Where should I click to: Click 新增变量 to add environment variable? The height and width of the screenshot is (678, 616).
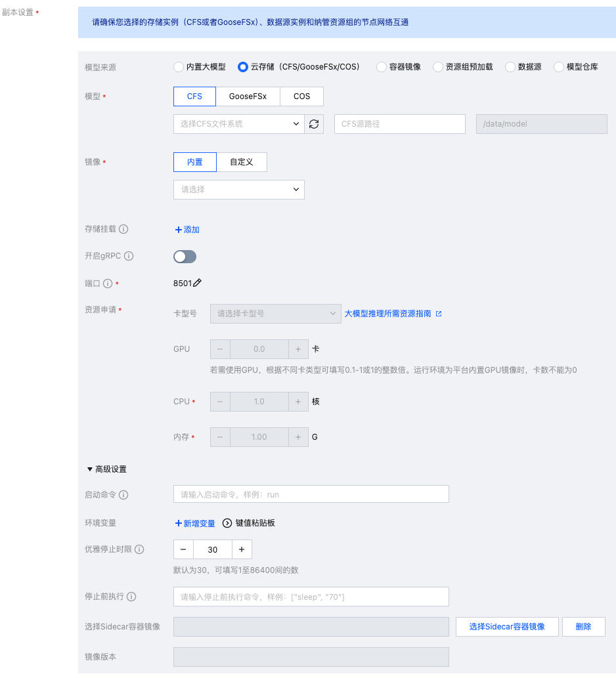195,523
